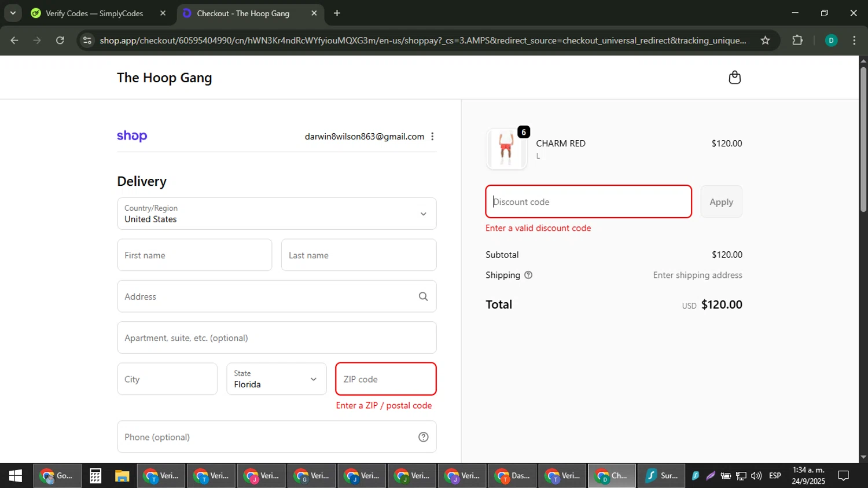Image resolution: width=868 pixels, height=488 pixels.
Task: Click the network tray icon
Action: [741, 476]
